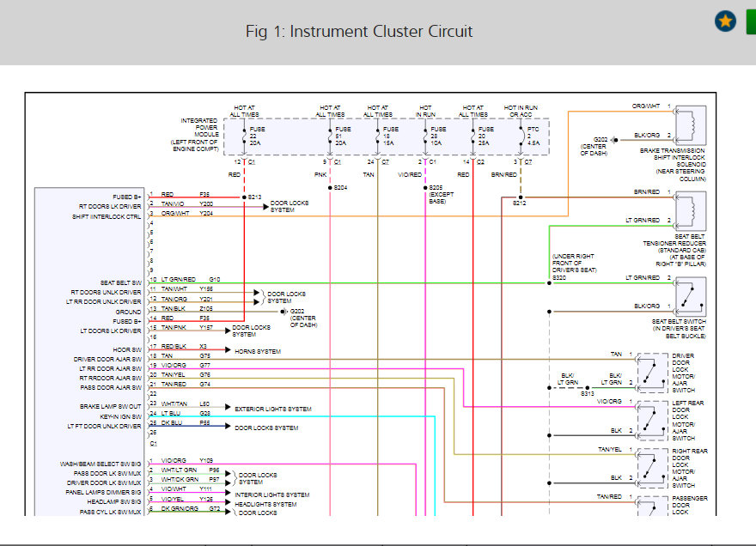Image resolution: width=756 pixels, height=546 pixels.
Task: Click the 'FUSE 51 20A' label
Action: tap(343, 136)
